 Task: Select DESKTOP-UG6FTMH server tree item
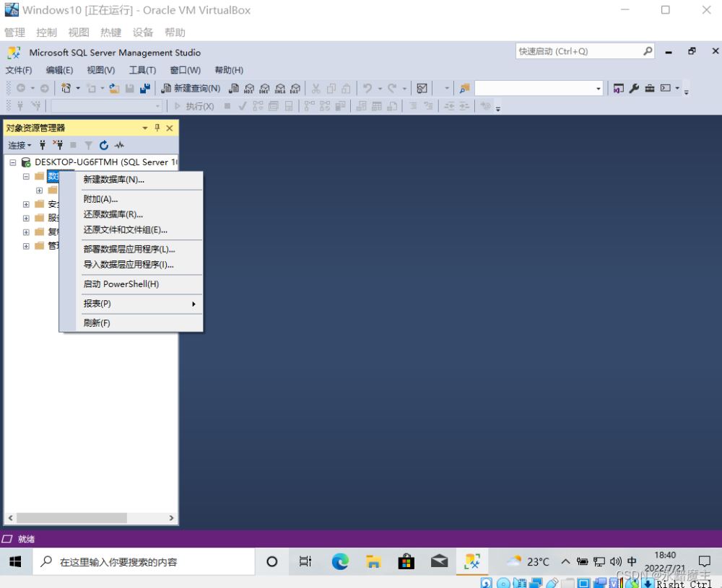[105, 162]
